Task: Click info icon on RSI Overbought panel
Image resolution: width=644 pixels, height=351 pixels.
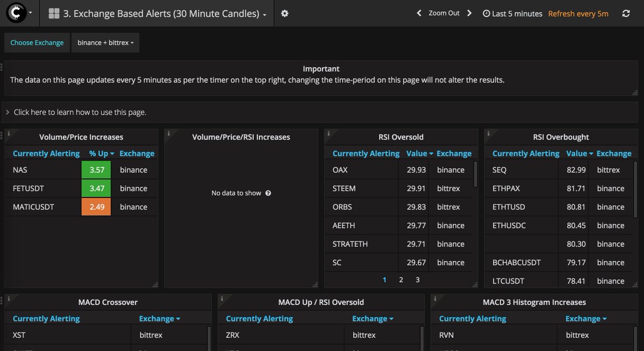Action: 488,133
